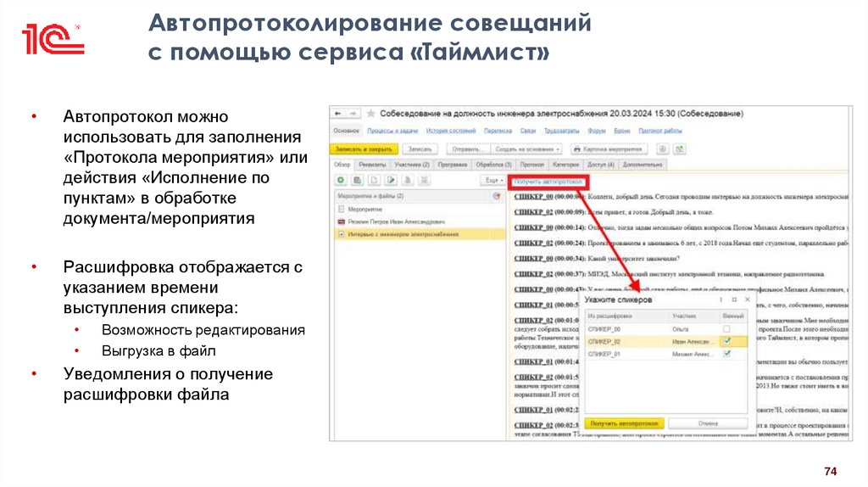Click the 'Записать' button
Screen dimensions: 868x487
point(420,149)
